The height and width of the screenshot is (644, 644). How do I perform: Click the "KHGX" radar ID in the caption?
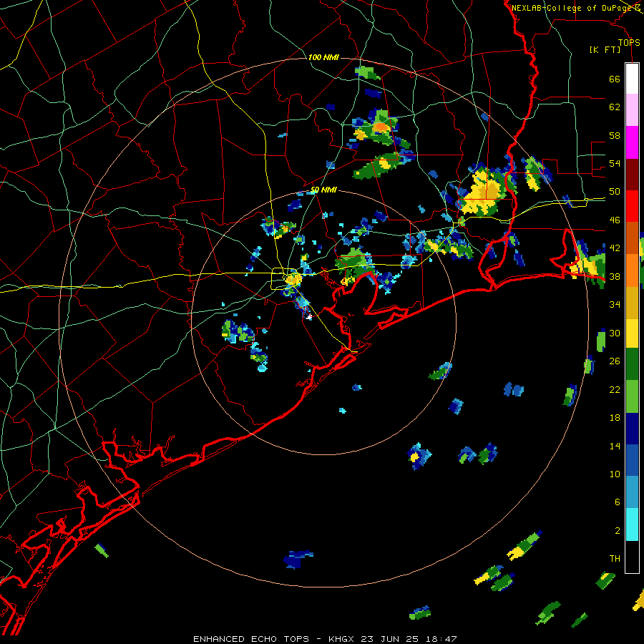(x=342, y=639)
